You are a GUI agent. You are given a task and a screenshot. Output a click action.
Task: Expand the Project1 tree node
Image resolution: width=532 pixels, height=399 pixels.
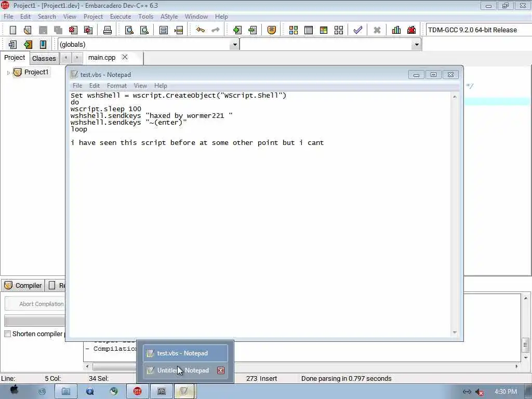click(x=8, y=73)
